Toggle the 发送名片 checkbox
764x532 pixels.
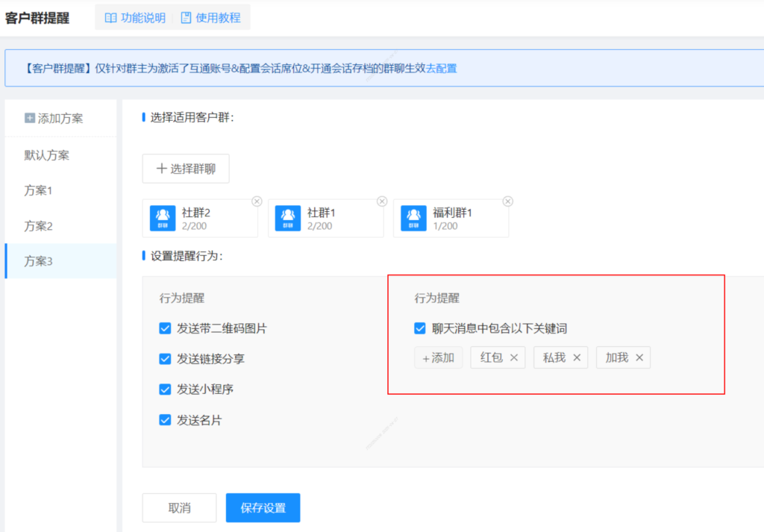(166, 420)
